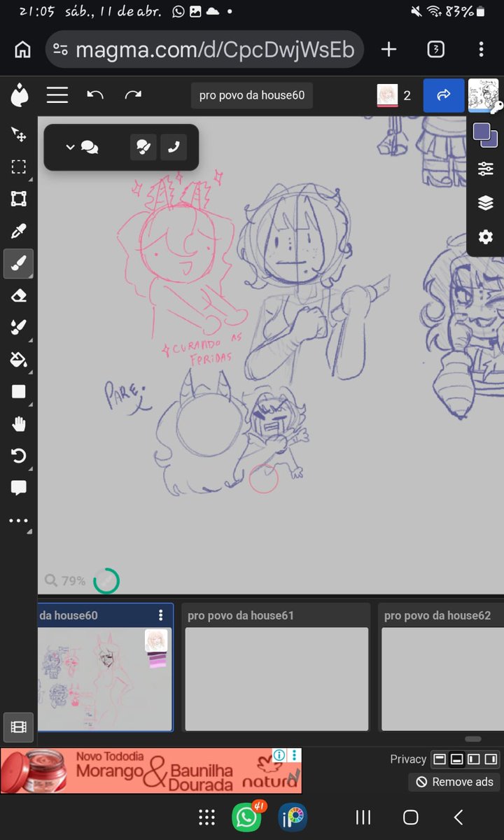This screenshot has width=504, height=840.
Task: Set ad position to top layout
Action: [440, 759]
